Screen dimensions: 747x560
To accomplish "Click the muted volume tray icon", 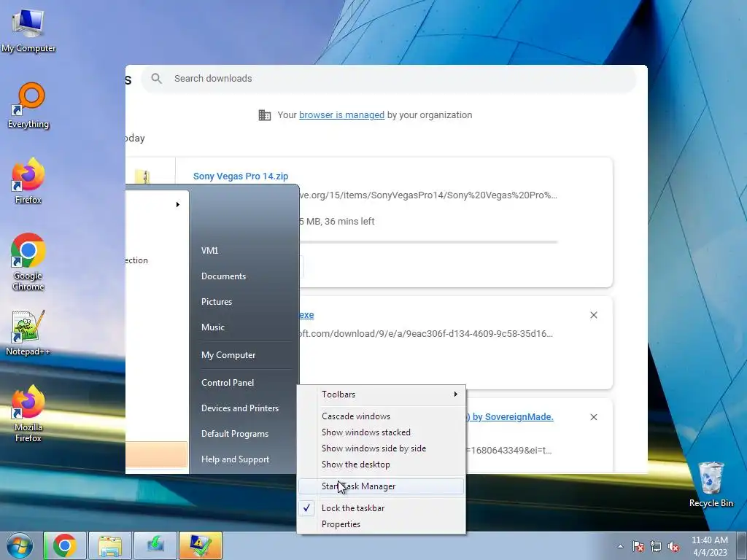I will (673, 546).
